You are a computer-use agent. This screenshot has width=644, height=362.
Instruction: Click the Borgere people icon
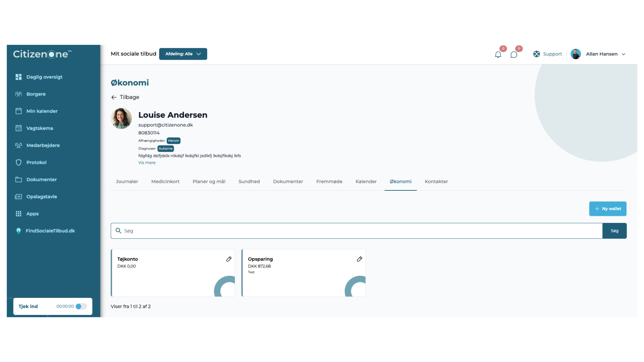(x=18, y=94)
